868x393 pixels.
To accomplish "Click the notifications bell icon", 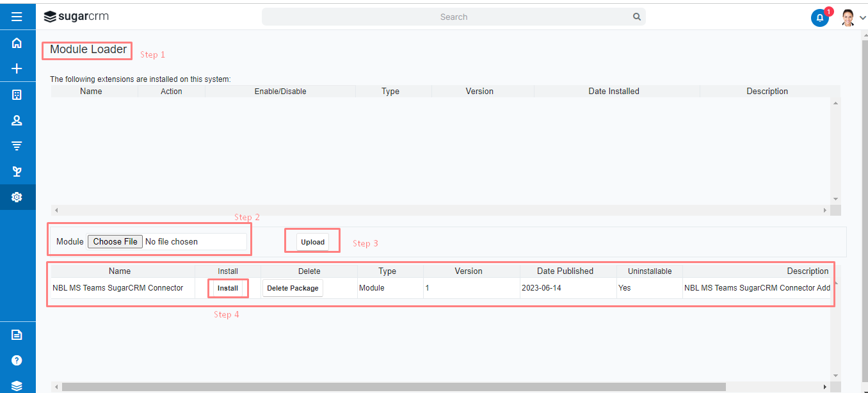I will pyautogui.click(x=820, y=18).
